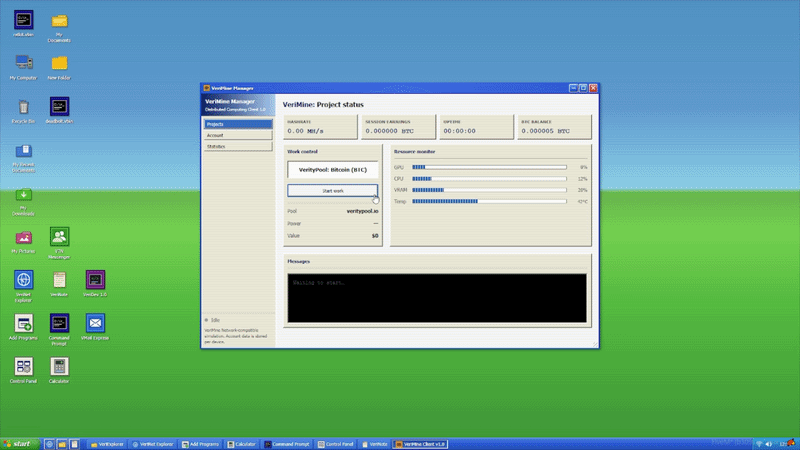
Task: Switch to VeriNet Explorer taskbar window
Action: pyautogui.click(x=153, y=444)
